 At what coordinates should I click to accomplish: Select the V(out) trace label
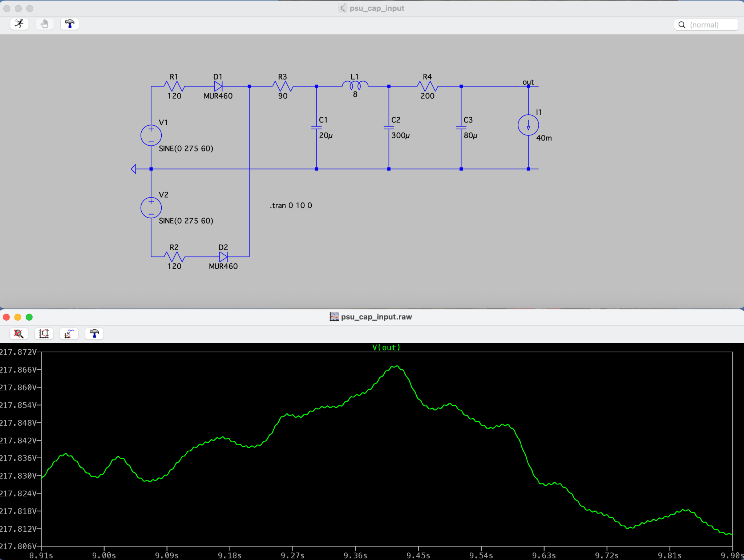(386, 347)
